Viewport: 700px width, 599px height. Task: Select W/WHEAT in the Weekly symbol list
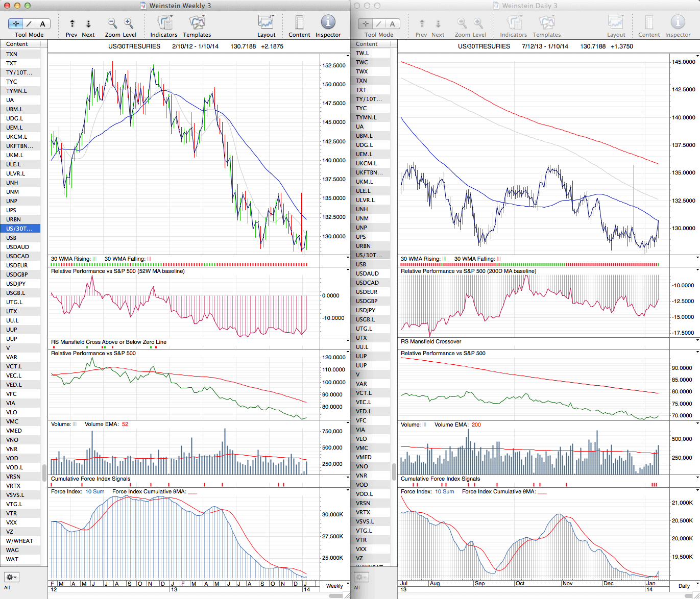(x=19, y=541)
